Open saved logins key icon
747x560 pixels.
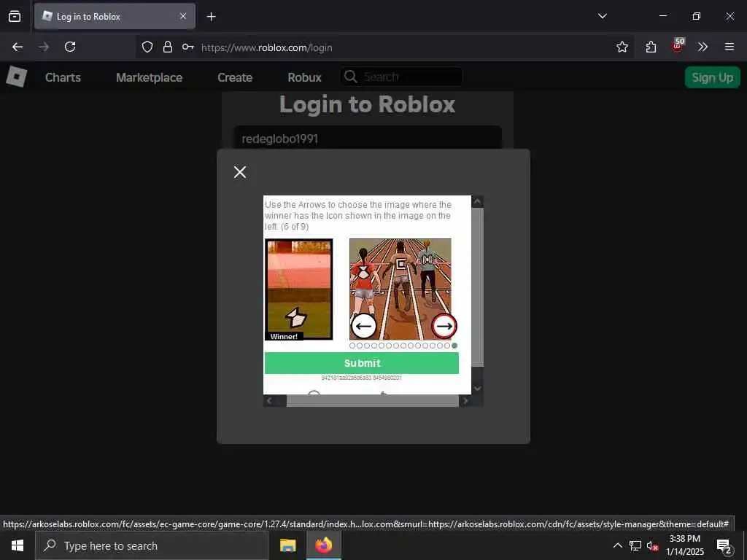pyautogui.click(x=187, y=47)
